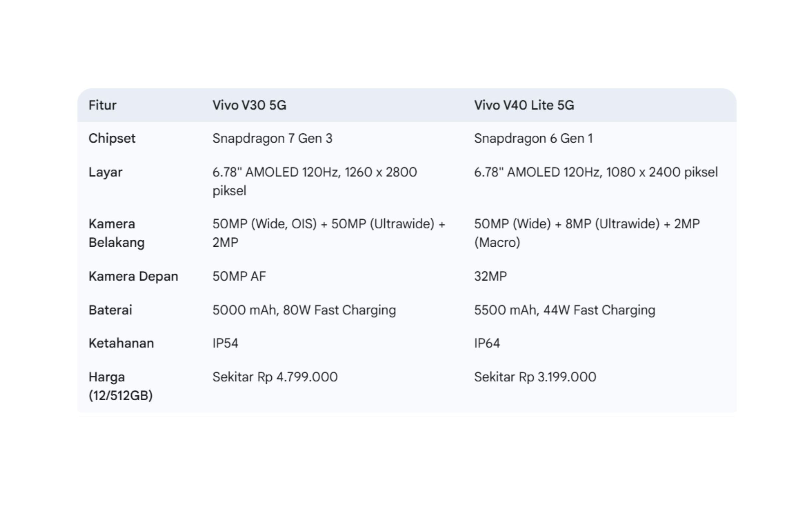The height and width of the screenshot is (513, 812).
Task: Click the Sekitar Rp 4.799.000 price
Action: (275, 377)
